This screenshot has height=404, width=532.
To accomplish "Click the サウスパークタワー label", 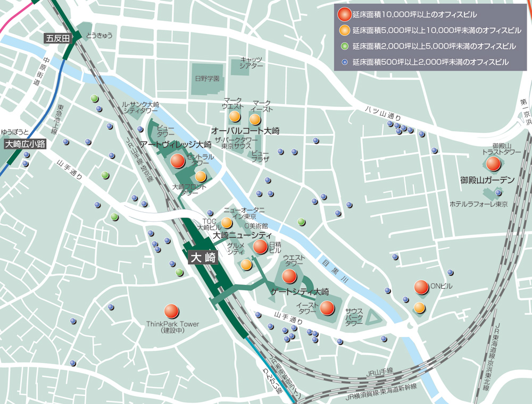I will (354, 317).
